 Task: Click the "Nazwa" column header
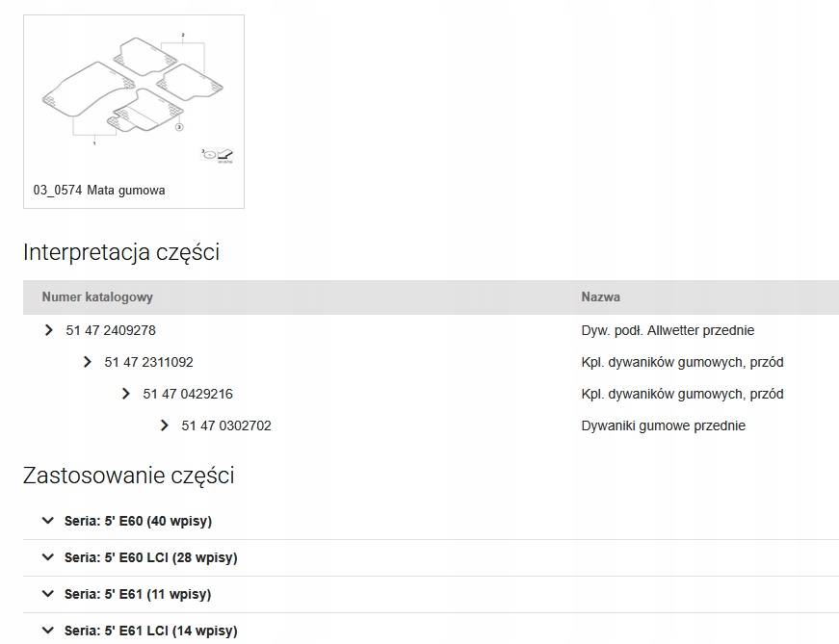point(601,297)
